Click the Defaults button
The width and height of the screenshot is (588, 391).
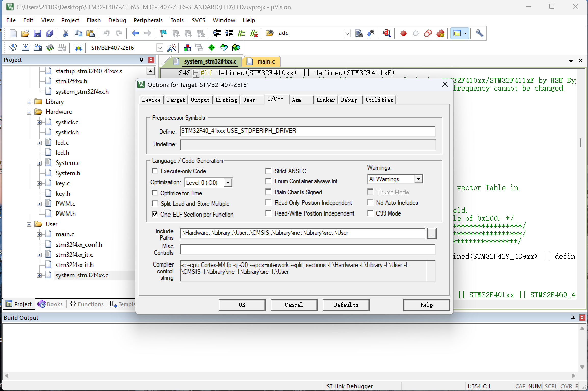tap(346, 305)
